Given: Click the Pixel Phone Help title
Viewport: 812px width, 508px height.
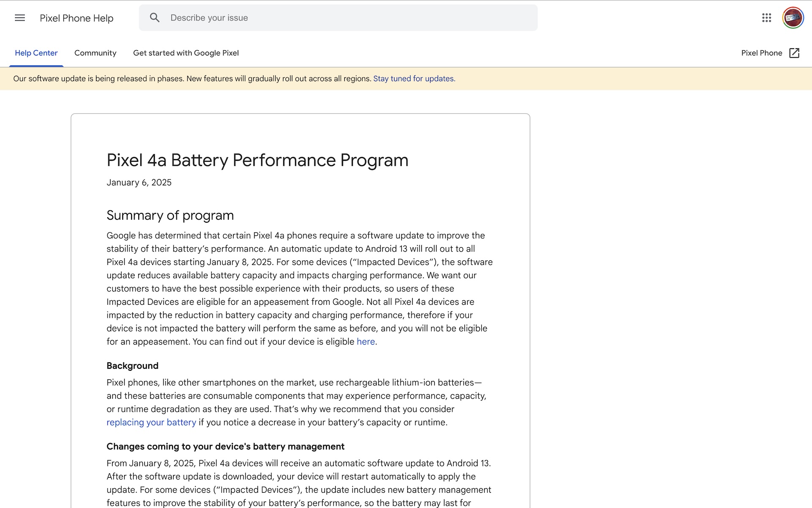Looking at the screenshot, I should 77,18.
